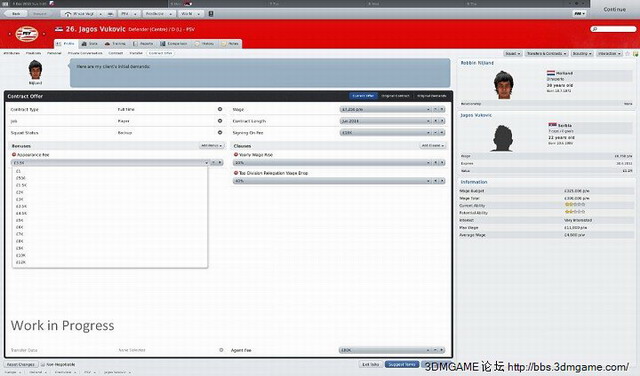The image size is (640, 376).
Task: Open the Wage value dropdown
Action: pos(385,109)
